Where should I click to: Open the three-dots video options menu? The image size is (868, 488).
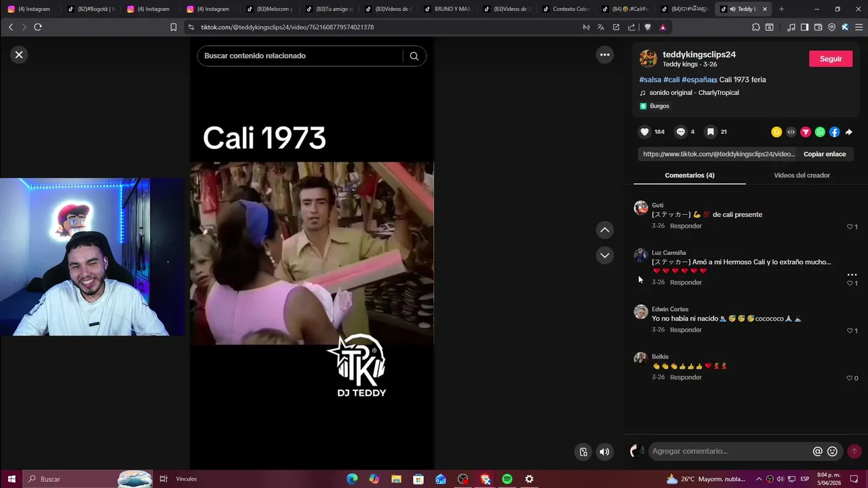point(605,55)
